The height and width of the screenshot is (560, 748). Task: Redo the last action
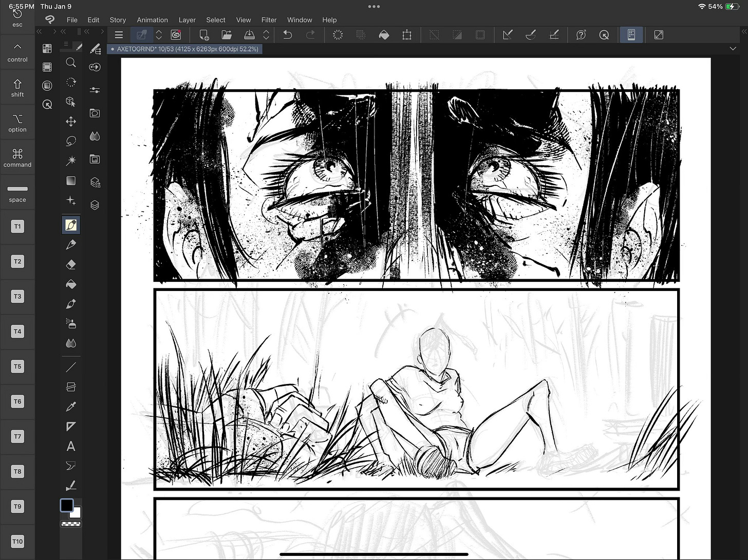(x=310, y=35)
